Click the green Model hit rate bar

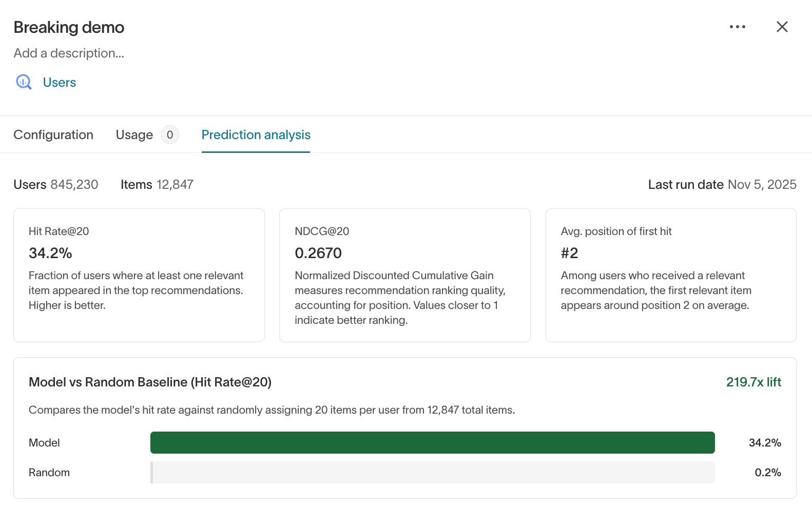pyautogui.click(x=433, y=442)
